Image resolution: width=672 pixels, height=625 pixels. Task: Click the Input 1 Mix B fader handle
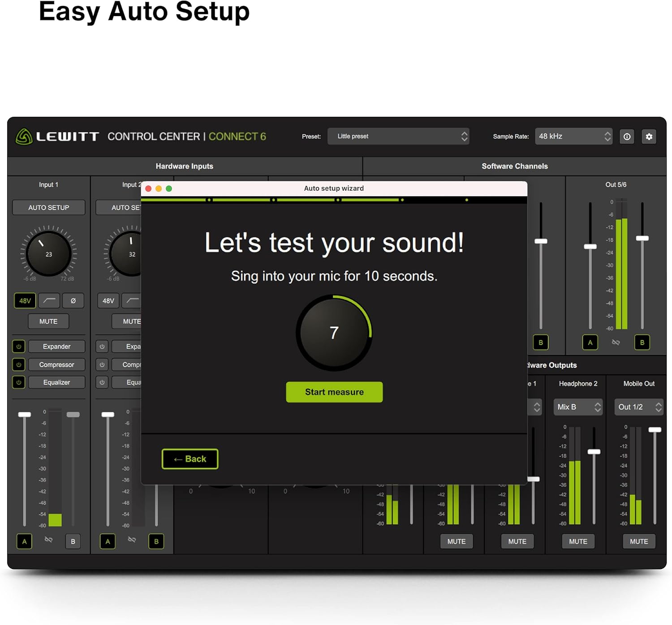[73, 415]
